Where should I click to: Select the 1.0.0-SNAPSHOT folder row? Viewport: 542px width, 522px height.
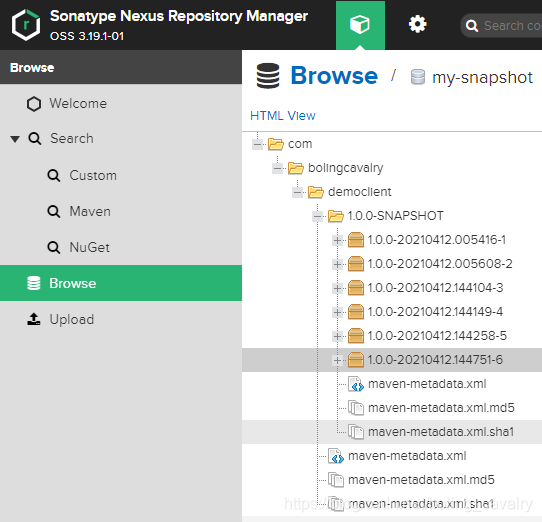point(392,216)
